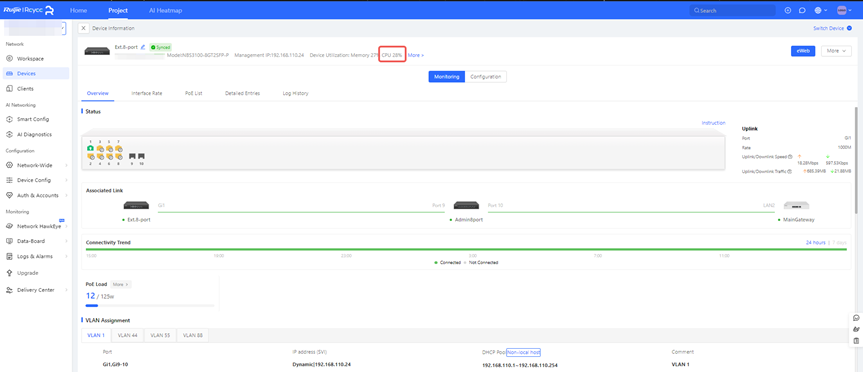Click the Ext.8-port device icon in Associated Link
Screen dimensions: 863x372
click(x=135, y=206)
